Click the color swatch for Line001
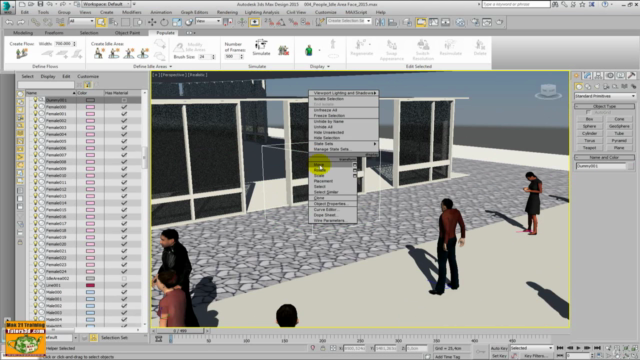640x360 pixels. pyautogui.click(x=90, y=285)
